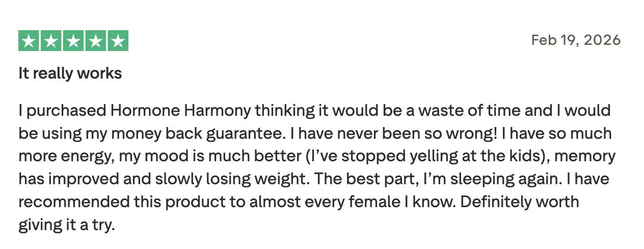Click the second green star icon
The width and height of the screenshot is (644, 249).
pyautogui.click(x=51, y=41)
